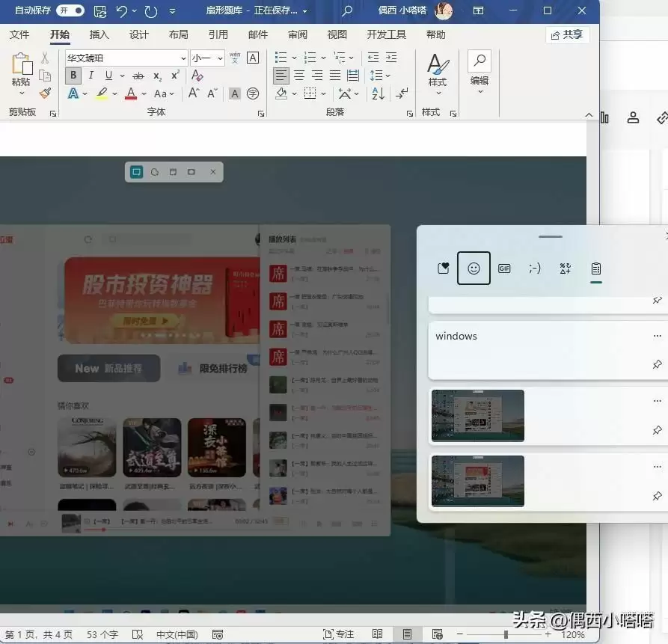Open the font size dropdown showing 小一
Image resolution: width=668 pixels, height=644 pixels.
coord(217,58)
